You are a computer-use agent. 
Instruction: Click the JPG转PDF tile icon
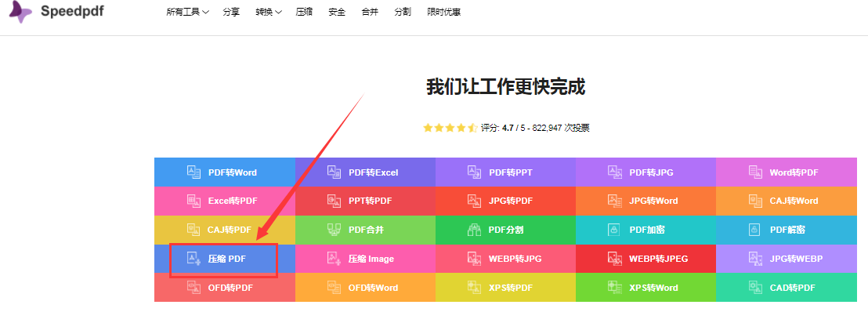[475, 201]
